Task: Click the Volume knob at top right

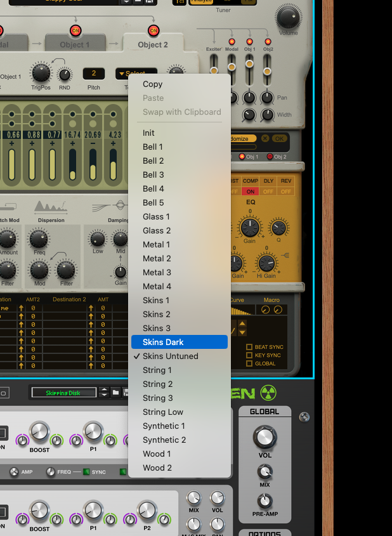Action: pos(288,17)
